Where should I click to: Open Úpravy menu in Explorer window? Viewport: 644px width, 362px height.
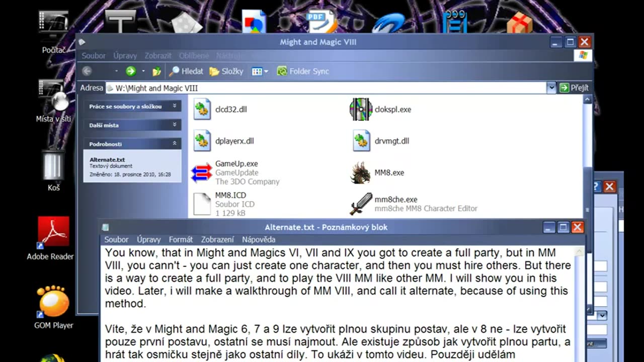coord(125,56)
